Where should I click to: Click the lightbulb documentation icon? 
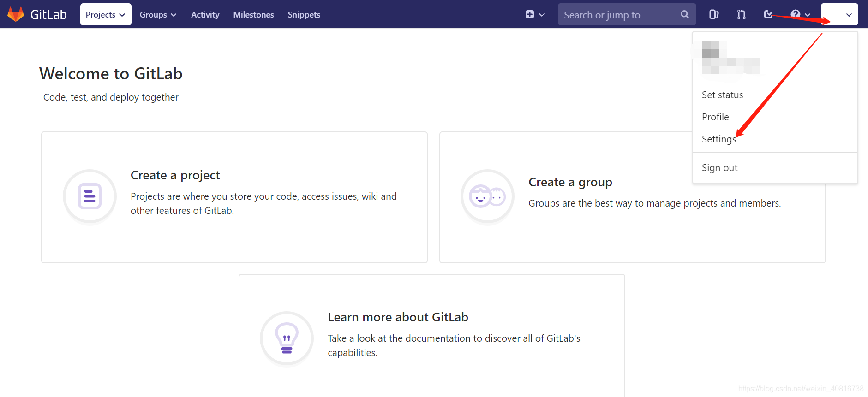click(x=287, y=338)
